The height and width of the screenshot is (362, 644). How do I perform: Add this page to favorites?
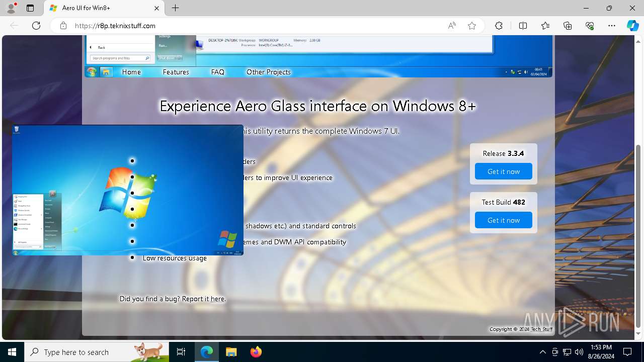coord(472,26)
